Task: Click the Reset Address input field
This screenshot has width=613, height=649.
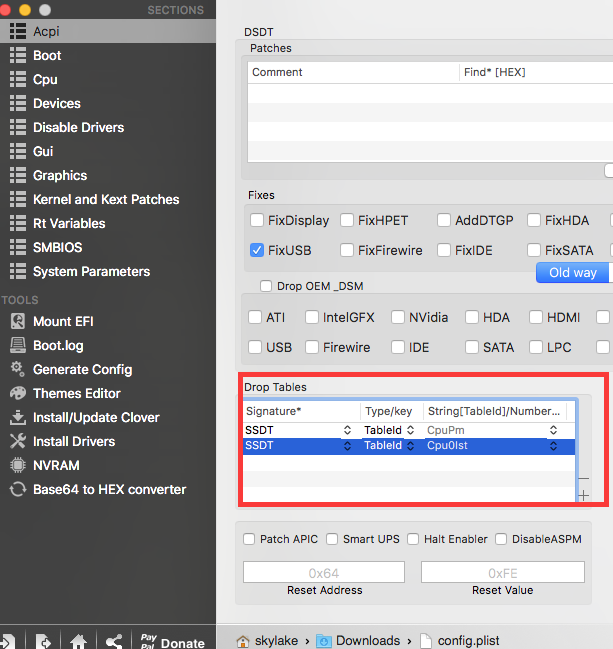Action: pyautogui.click(x=324, y=572)
